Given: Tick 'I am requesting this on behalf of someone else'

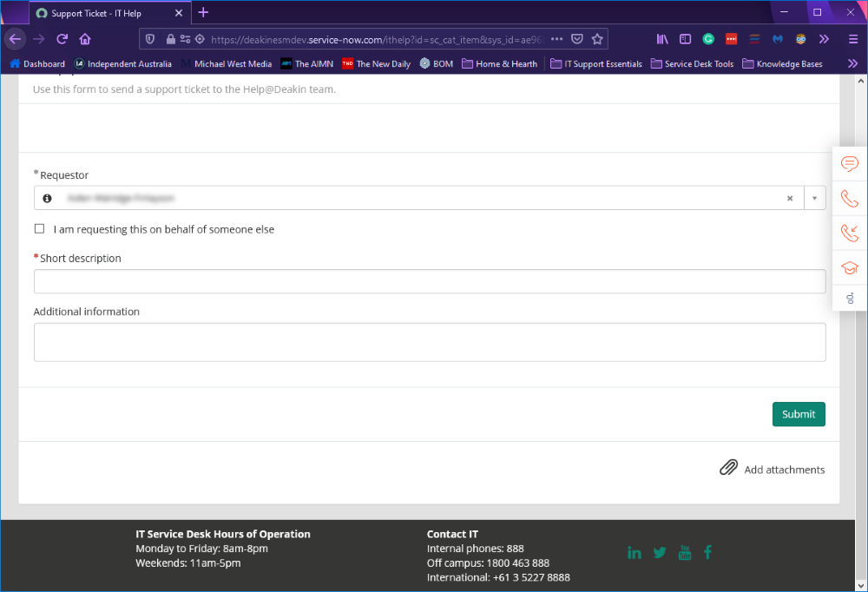Looking at the screenshot, I should [x=39, y=229].
